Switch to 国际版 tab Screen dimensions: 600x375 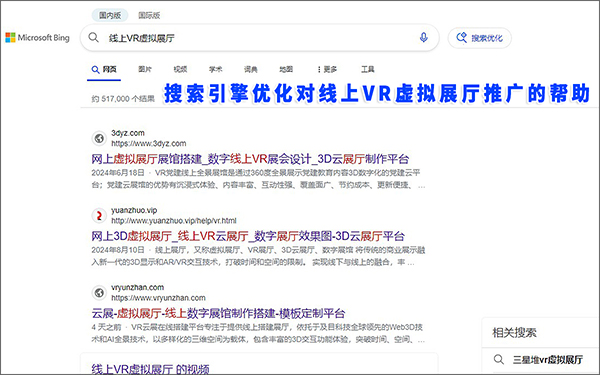[x=149, y=15]
